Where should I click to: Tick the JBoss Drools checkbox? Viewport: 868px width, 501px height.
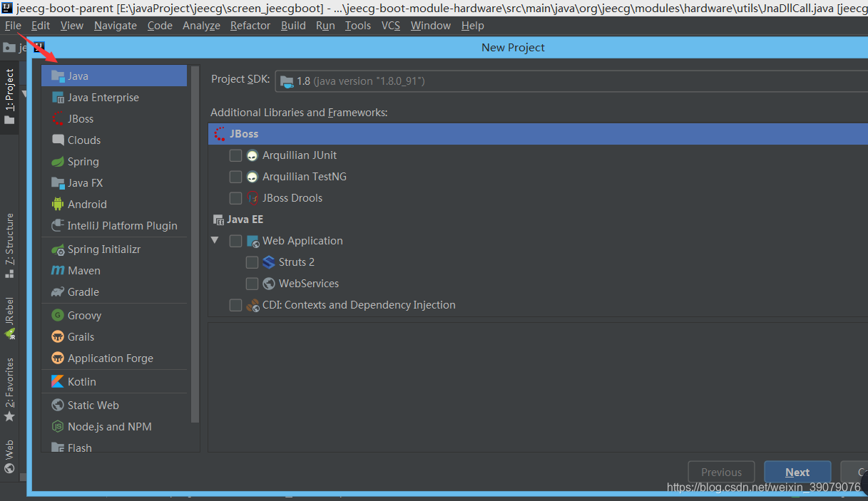click(235, 198)
